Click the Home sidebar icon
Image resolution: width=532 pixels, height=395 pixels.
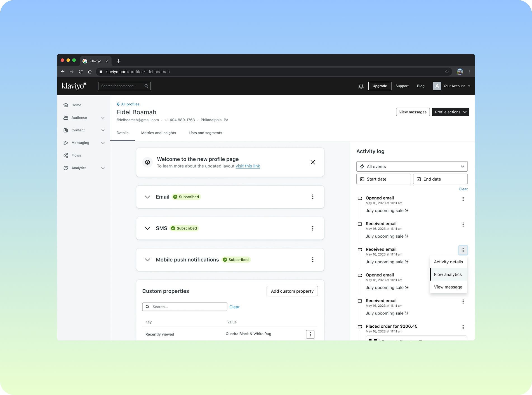66,105
